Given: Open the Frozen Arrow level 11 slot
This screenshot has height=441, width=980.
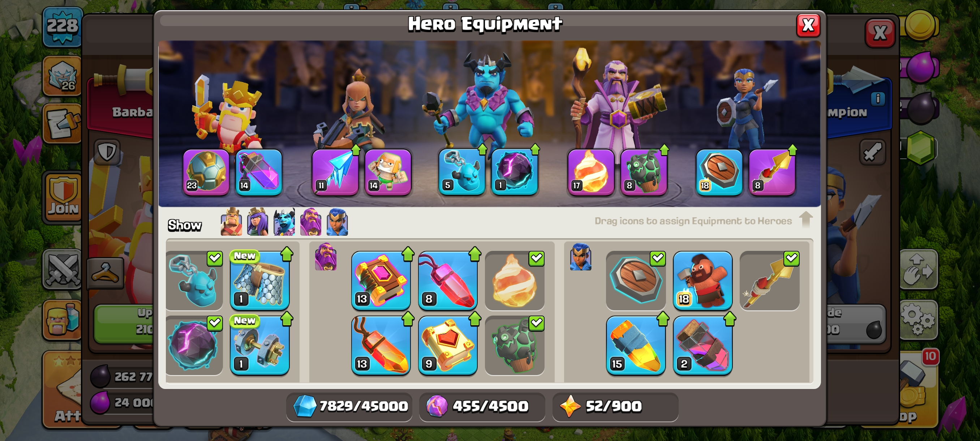Looking at the screenshot, I should [335, 172].
